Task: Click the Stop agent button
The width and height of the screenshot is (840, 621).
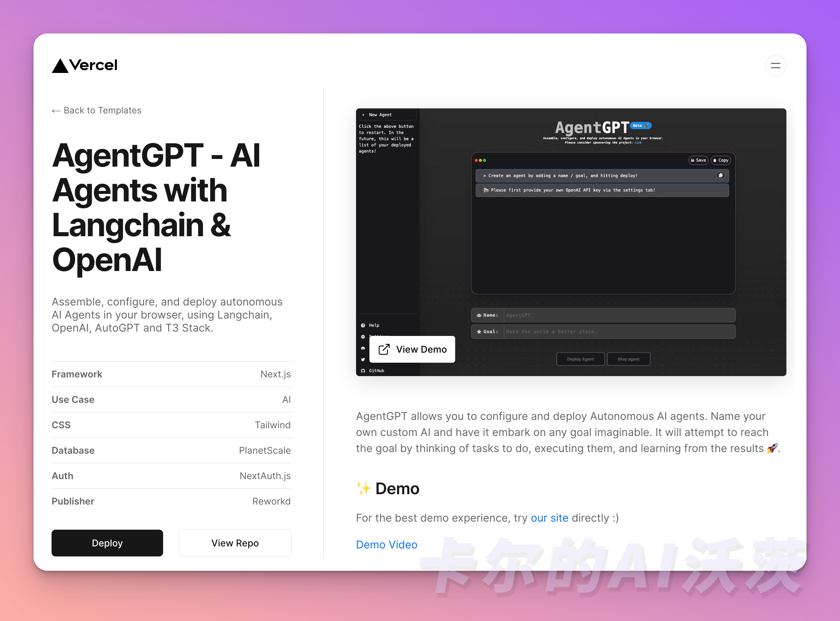Action: [629, 359]
